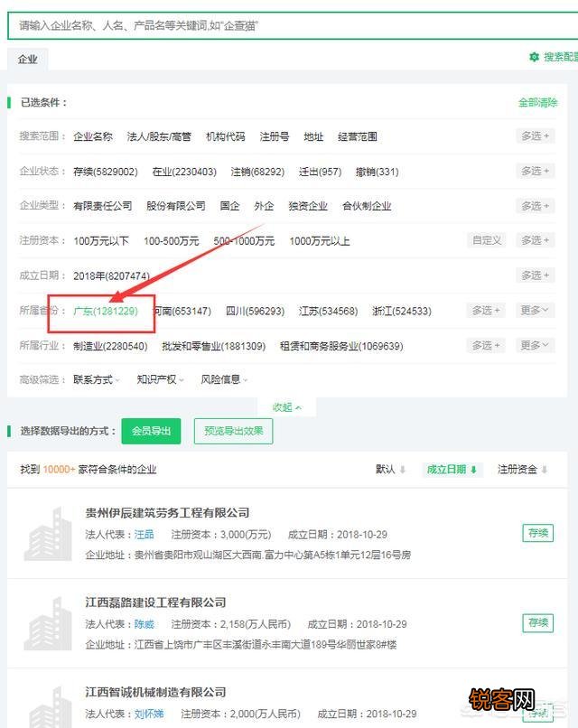Select 法人/股东/高管 search scope

coord(159,136)
